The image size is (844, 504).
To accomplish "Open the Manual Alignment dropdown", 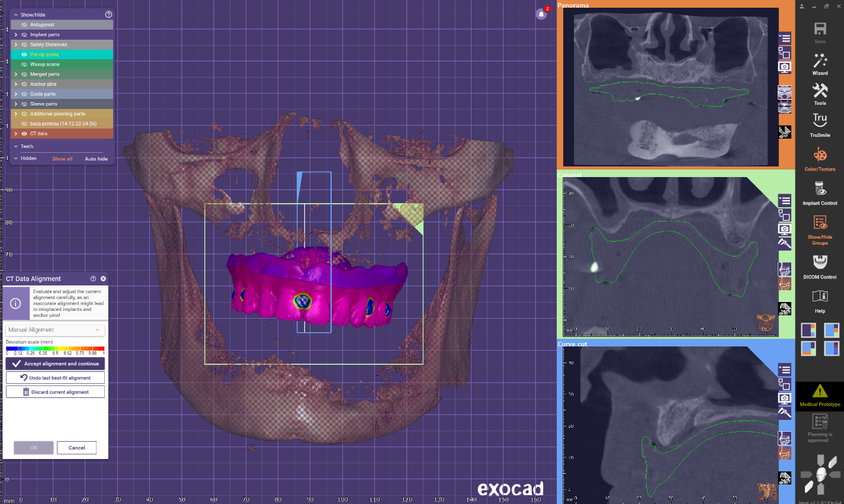I will pos(55,330).
